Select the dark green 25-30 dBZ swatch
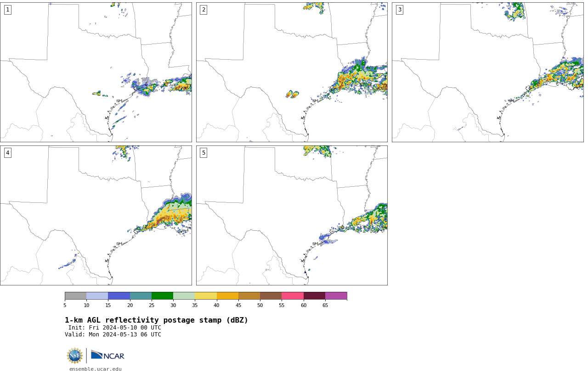The image size is (588, 374). [163, 296]
